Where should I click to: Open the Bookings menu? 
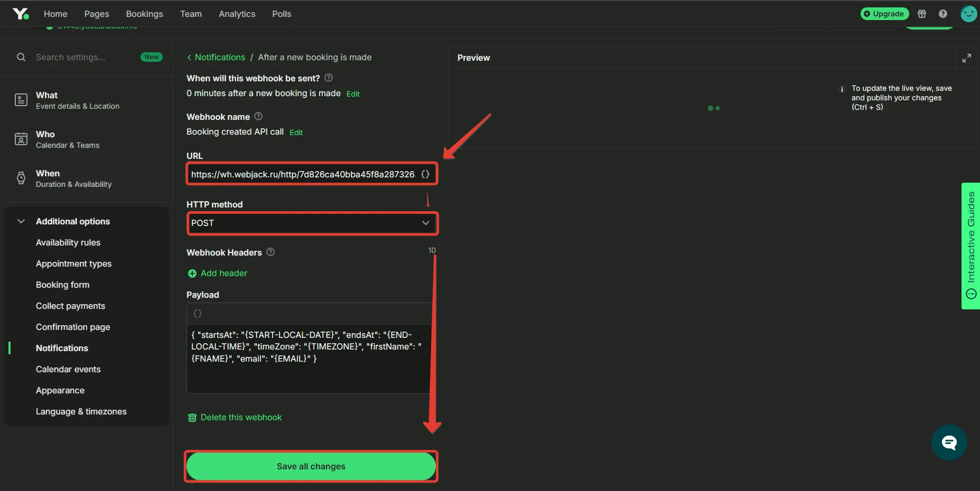(x=144, y=14)
